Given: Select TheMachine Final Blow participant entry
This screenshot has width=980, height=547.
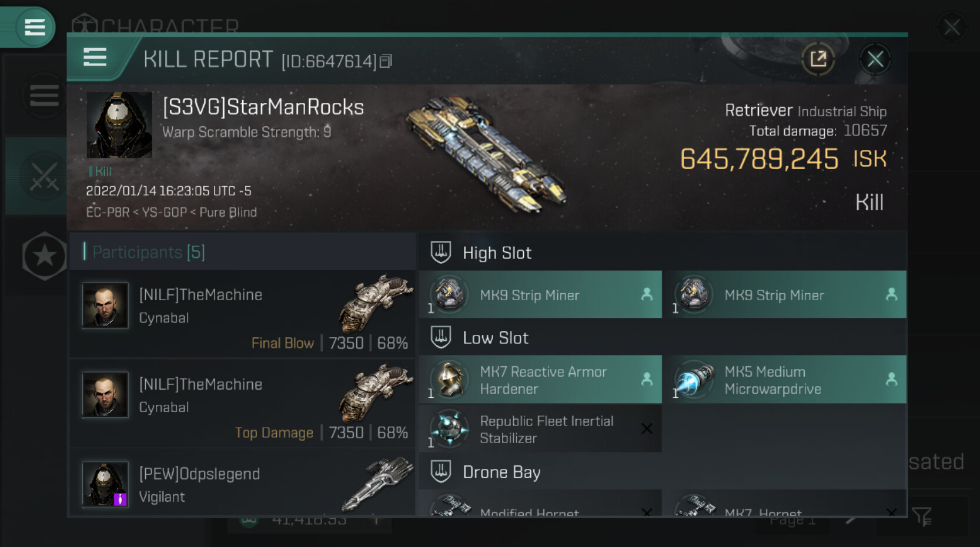Looking at the screenshot, I should (243, 314).
